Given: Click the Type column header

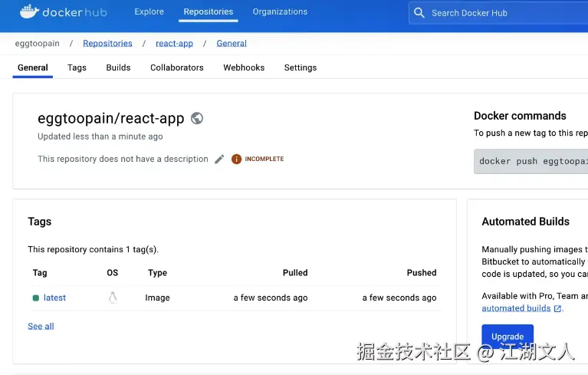Looking at the screenshot, I should pos(157,273).
